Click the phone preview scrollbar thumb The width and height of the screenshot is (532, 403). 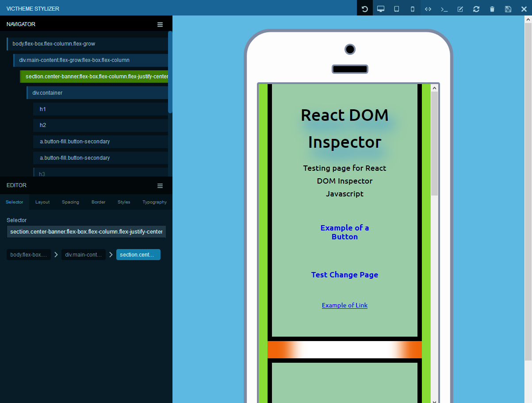coord(434,143)
